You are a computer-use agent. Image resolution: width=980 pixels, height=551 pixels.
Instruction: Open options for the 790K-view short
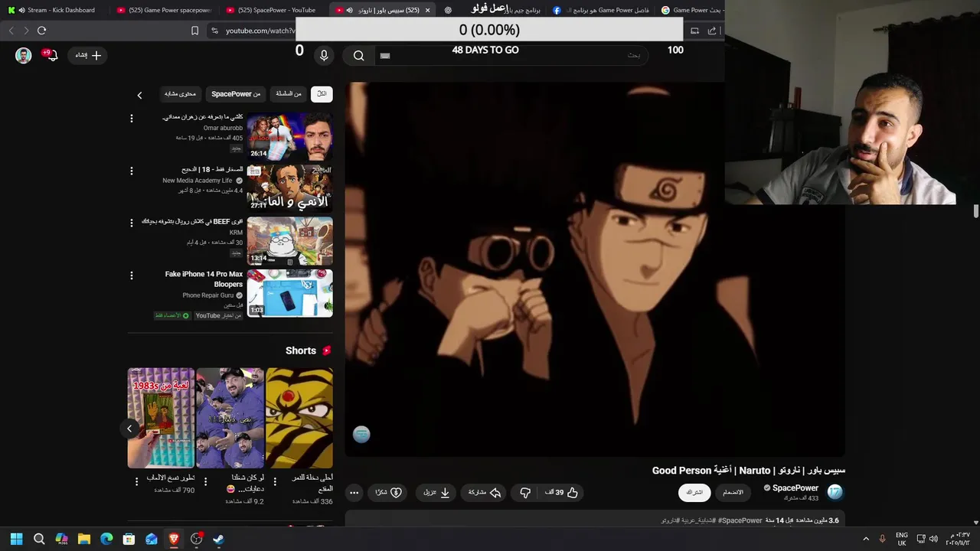coord(136,481)
